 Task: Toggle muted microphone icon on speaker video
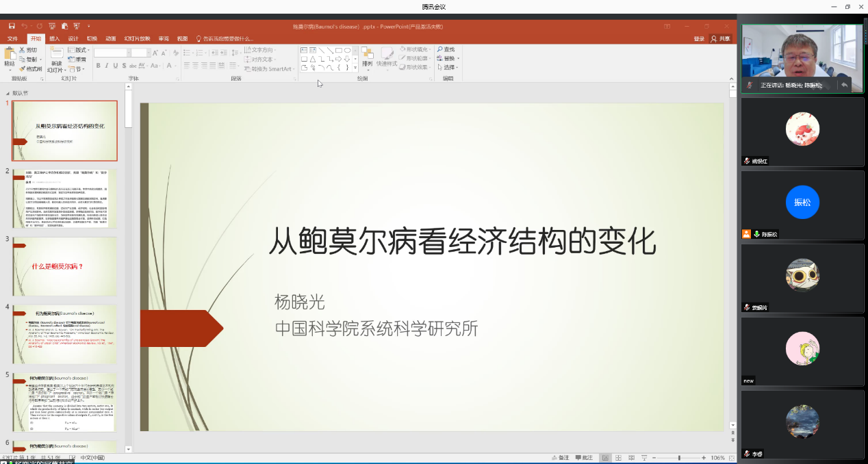(x=750, y=85)
